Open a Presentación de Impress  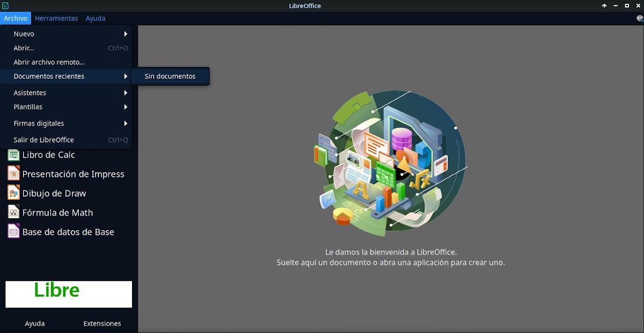coord(72,174)
